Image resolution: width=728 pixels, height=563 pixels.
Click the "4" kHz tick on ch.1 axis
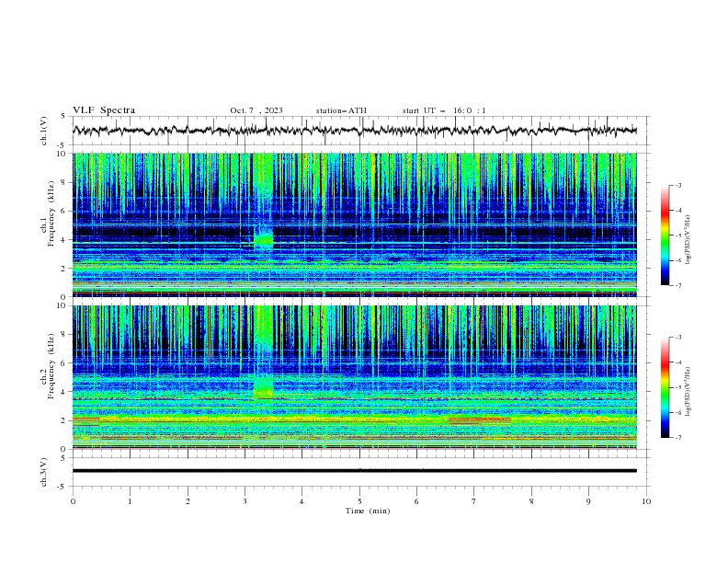(64, 240)
